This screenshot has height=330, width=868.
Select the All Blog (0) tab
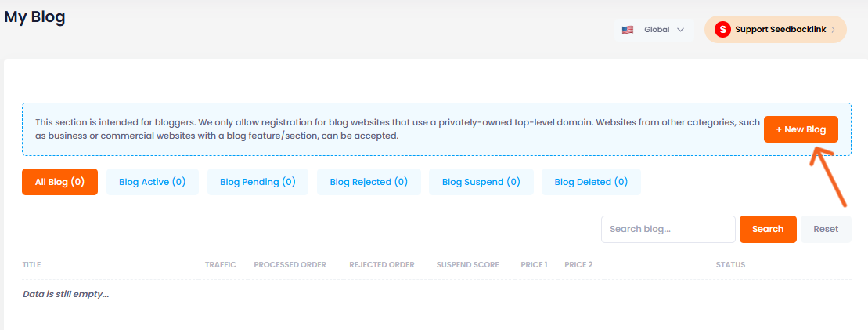click(59, 182)
